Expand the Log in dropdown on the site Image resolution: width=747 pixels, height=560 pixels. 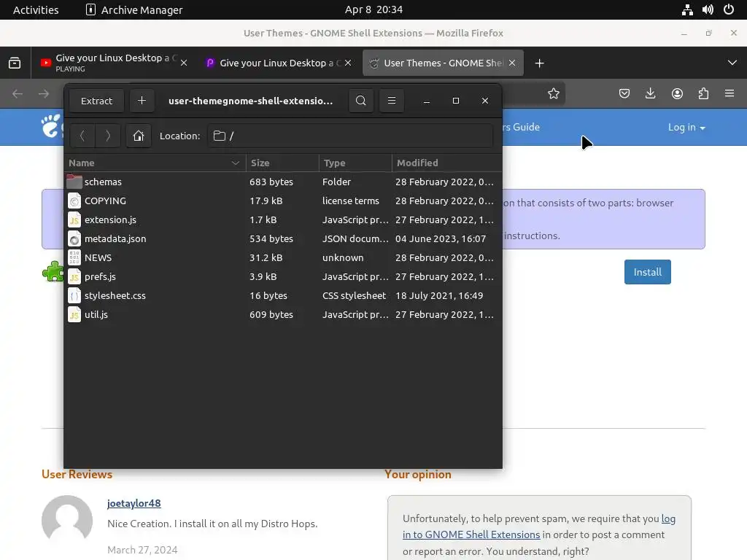point(686,128)
